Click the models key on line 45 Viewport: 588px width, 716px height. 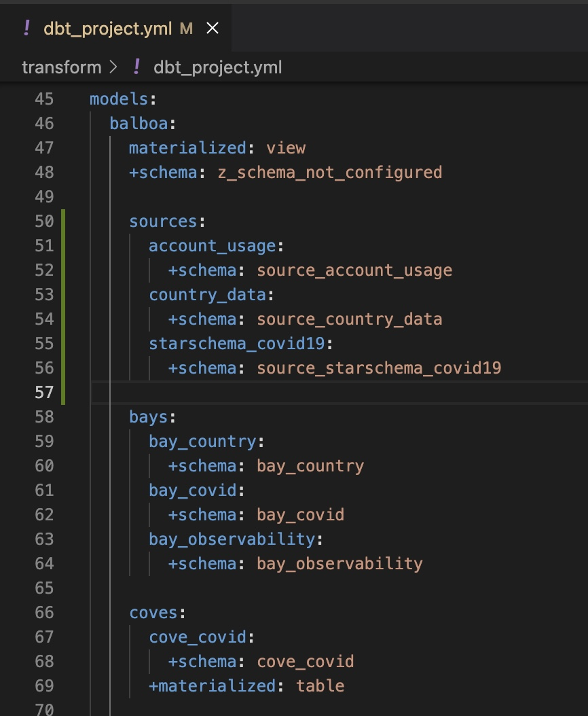(119, 99)
